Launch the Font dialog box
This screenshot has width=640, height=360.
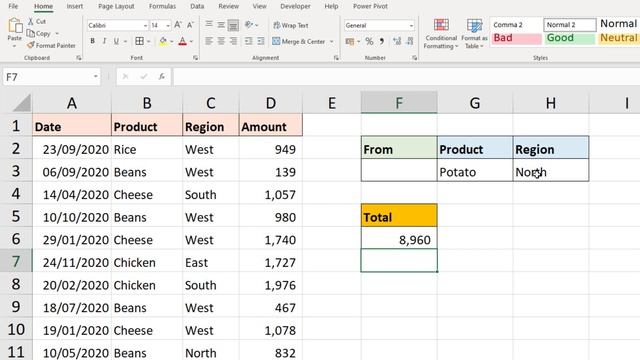[x=195, y=58]
